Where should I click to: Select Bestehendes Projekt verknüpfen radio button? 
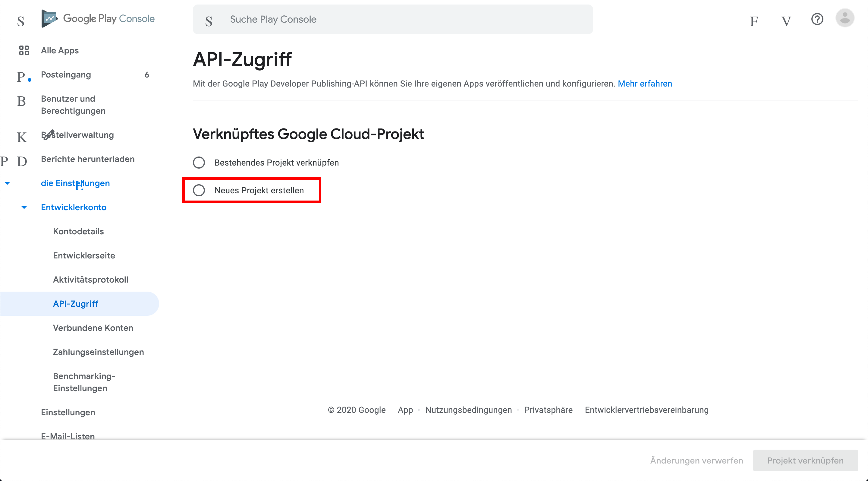(x=199, y=163)
